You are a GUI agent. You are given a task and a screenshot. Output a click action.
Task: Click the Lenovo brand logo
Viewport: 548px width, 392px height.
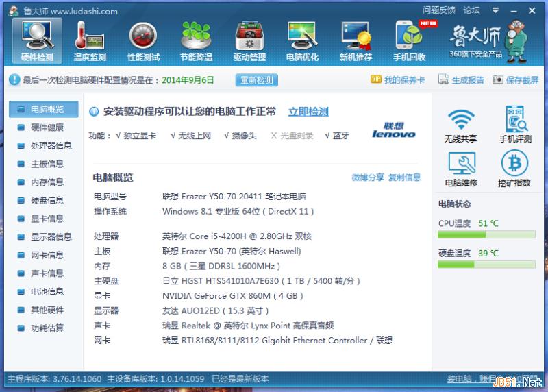click(x=394, y=130)
